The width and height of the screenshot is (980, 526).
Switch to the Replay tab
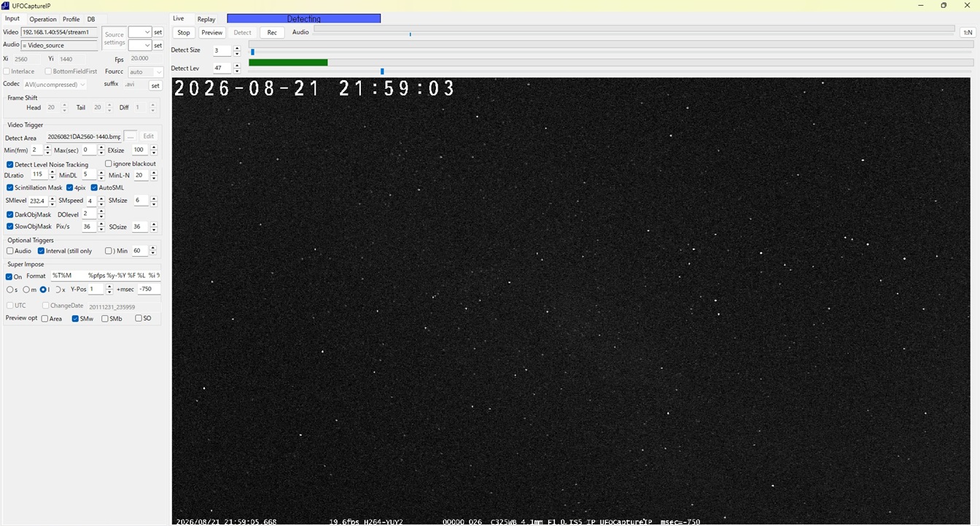[x=206, y=19]
